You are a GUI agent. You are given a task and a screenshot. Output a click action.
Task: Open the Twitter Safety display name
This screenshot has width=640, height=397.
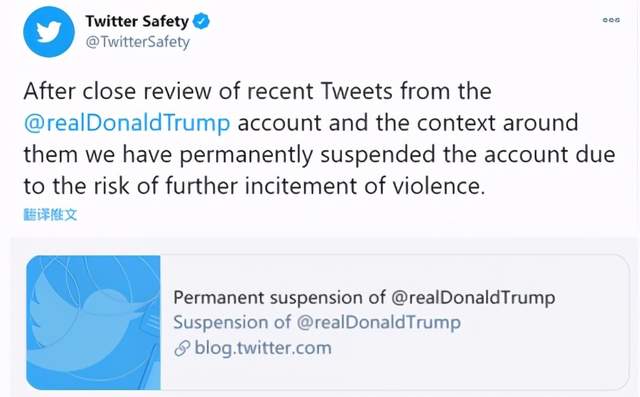click(x=137, y=21)
